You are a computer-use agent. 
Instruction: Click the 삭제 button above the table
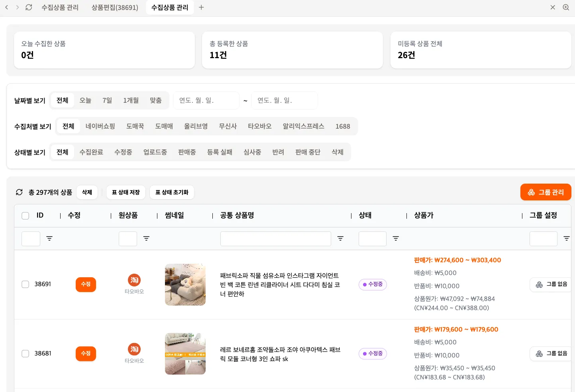point(87,192)
